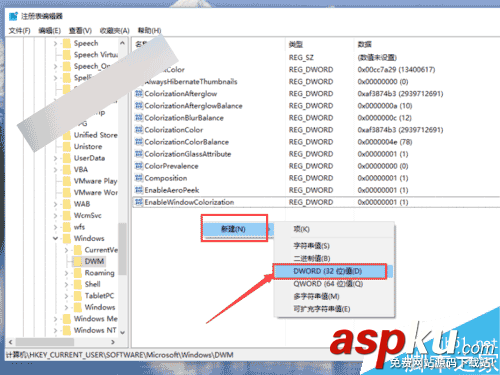This screenshot has width=500, height=375.
Task: Select the Roaming folder icon
Action: [78, 273]
